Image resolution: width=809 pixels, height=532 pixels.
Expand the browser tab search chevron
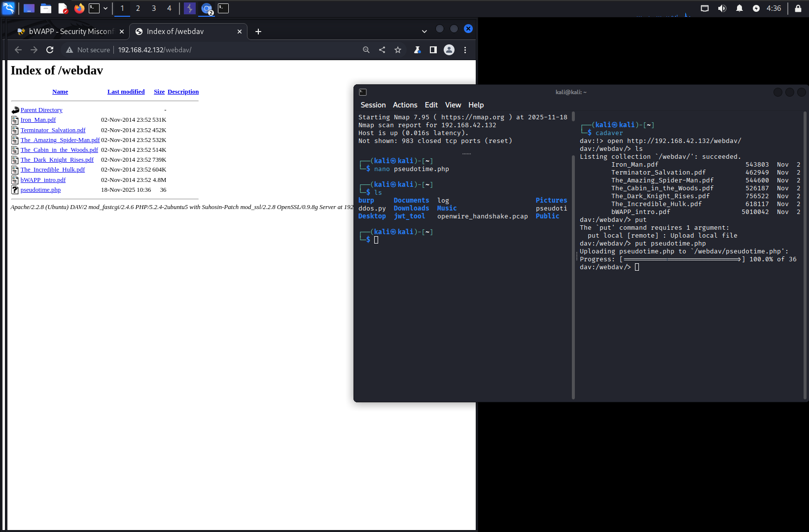tap(424, 32)
